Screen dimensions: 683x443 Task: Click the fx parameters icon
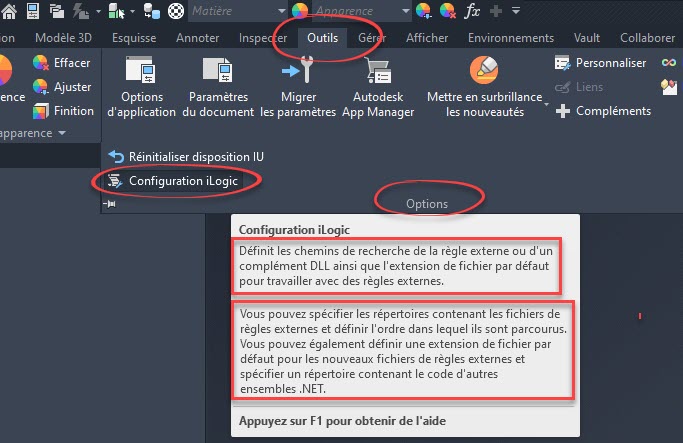point(475,11)
